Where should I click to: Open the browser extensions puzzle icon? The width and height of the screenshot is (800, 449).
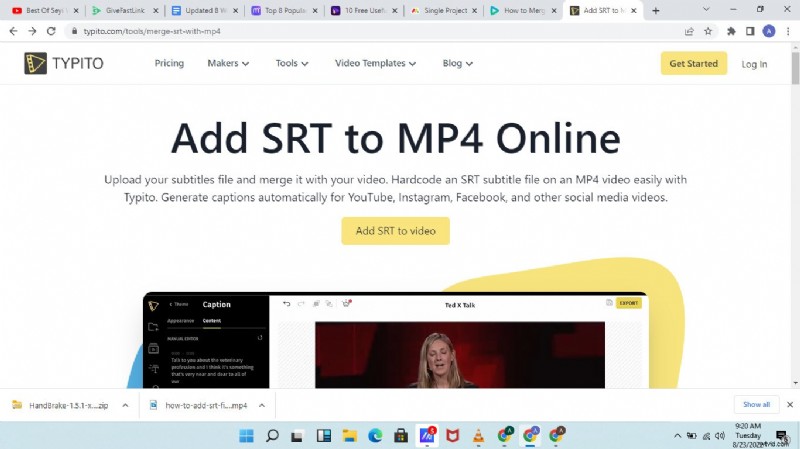tap(731, 31)
